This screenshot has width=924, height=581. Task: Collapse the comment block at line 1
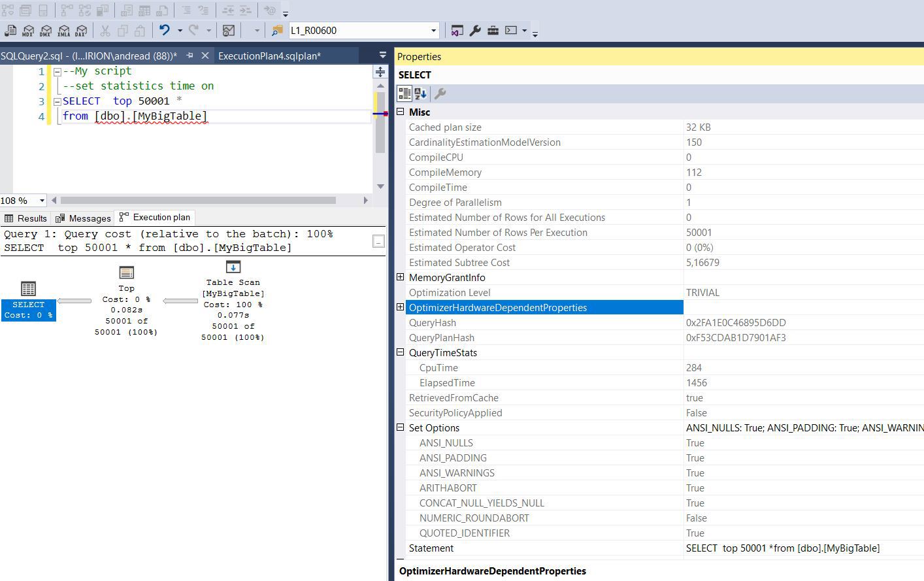(x=58, y=71)
